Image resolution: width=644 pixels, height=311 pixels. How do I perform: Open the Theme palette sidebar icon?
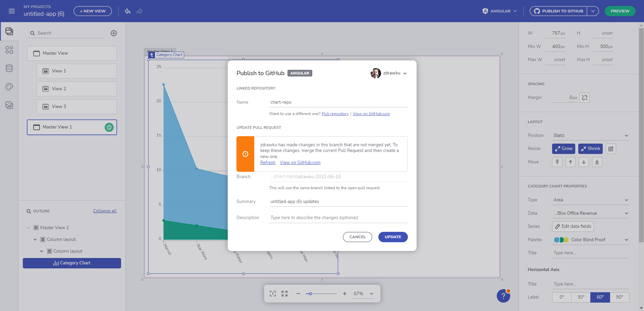pos(9,87)
